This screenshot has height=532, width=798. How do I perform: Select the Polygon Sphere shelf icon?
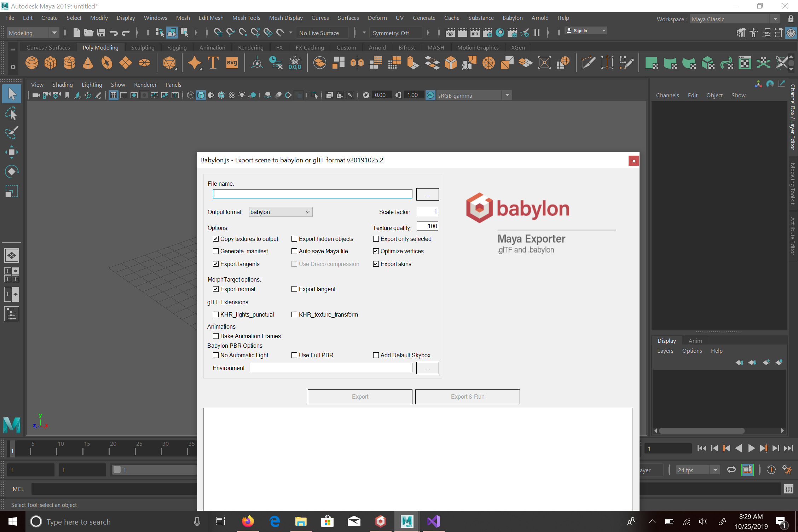point(32,63)
